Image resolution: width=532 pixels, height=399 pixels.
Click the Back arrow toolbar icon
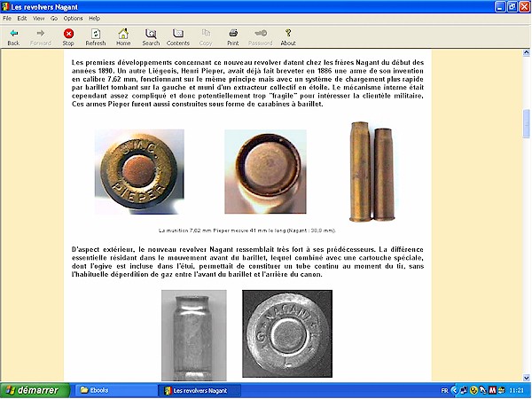pos(13,34)
